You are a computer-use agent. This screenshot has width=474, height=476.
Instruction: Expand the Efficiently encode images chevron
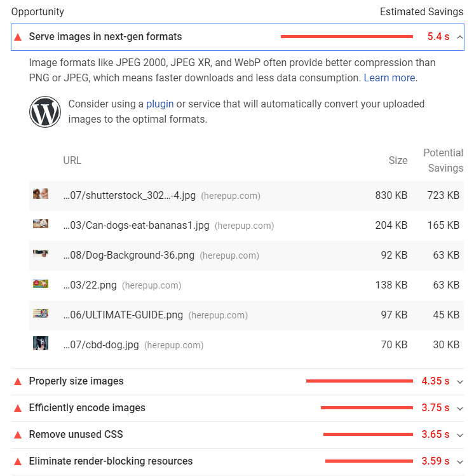(460, 408)
